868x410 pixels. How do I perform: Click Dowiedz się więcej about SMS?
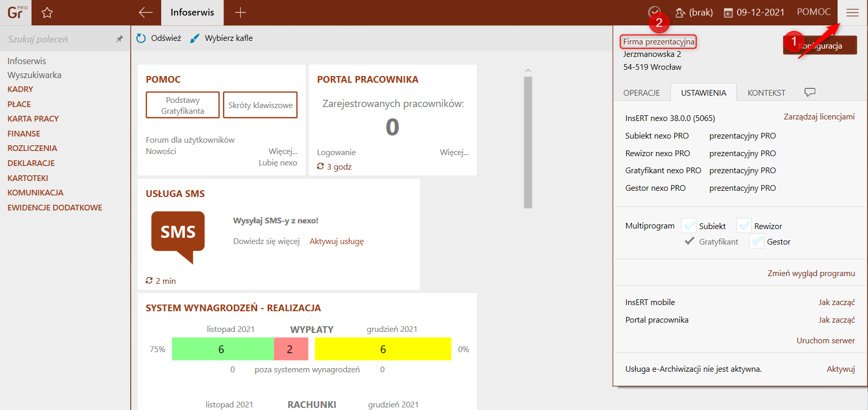click(x=267, y=241)
